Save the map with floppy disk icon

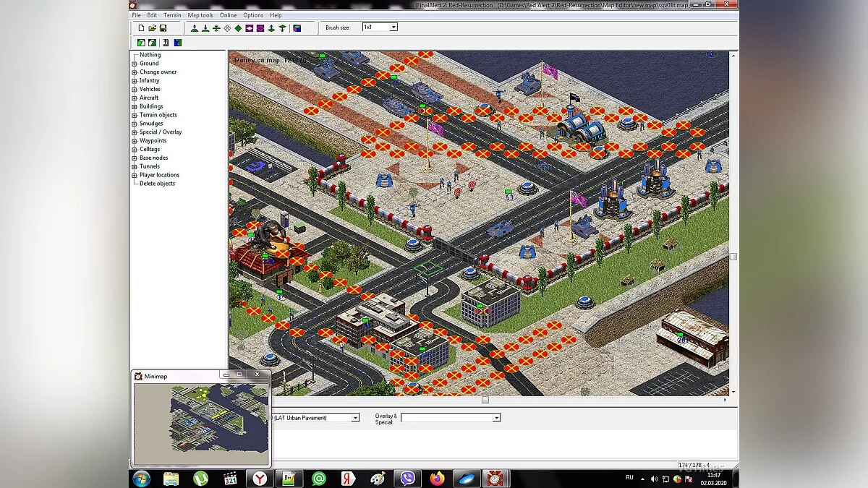163,28
